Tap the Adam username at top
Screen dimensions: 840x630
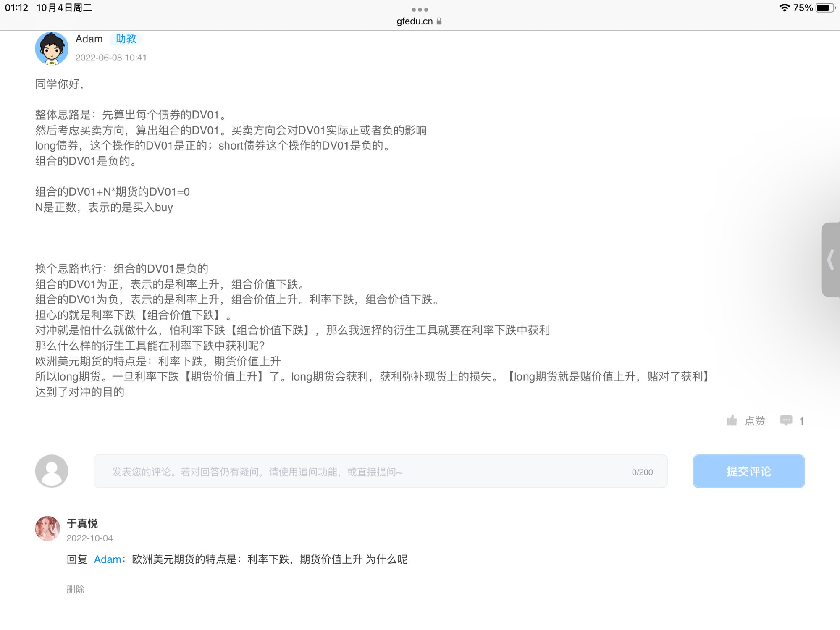point(89,39)
